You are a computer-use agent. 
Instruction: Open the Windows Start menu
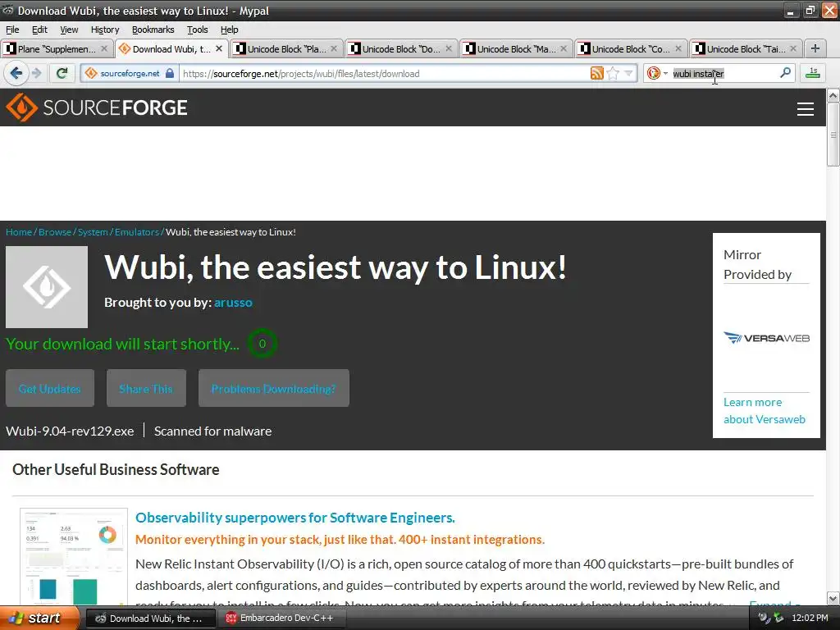point(39,619)
